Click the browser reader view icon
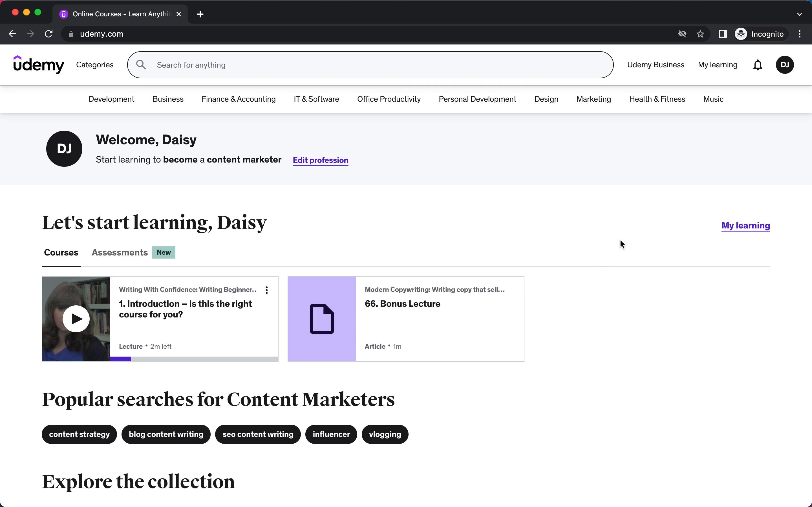 click(722, 34)
